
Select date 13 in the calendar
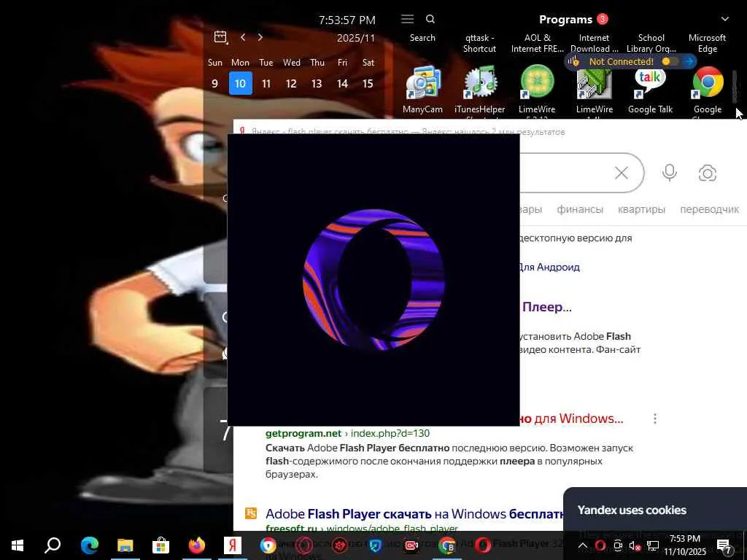(x=317, y=83)
